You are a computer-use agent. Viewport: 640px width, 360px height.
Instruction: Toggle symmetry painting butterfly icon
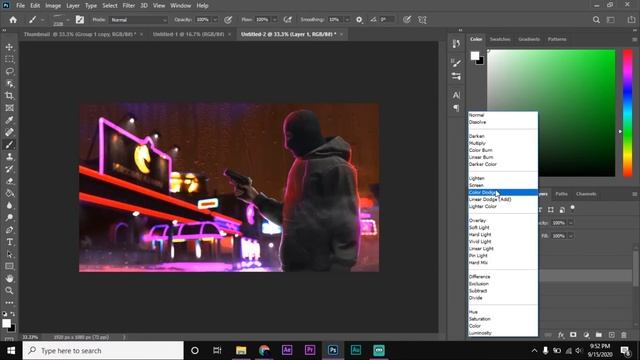(x=422, y=20)
